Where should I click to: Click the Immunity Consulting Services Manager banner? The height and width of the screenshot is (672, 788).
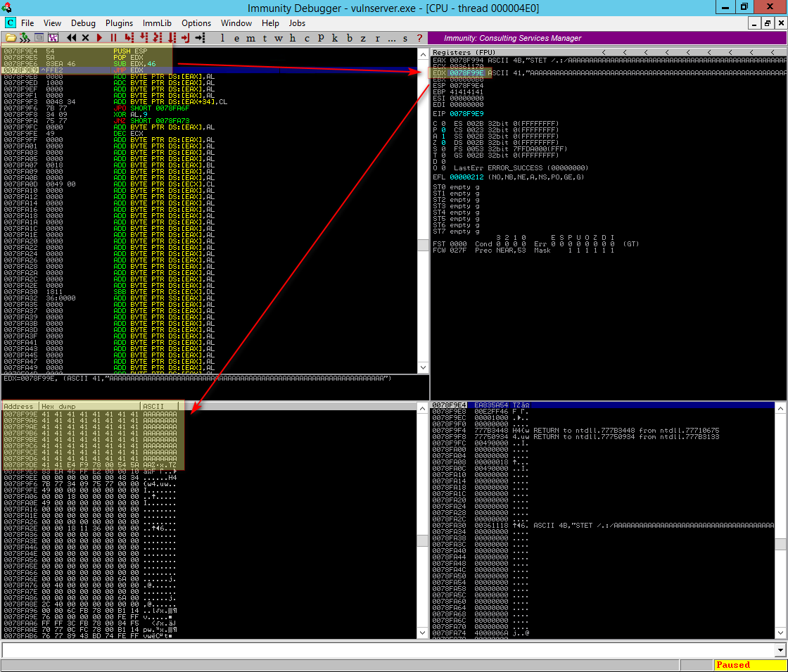point(608,38)
